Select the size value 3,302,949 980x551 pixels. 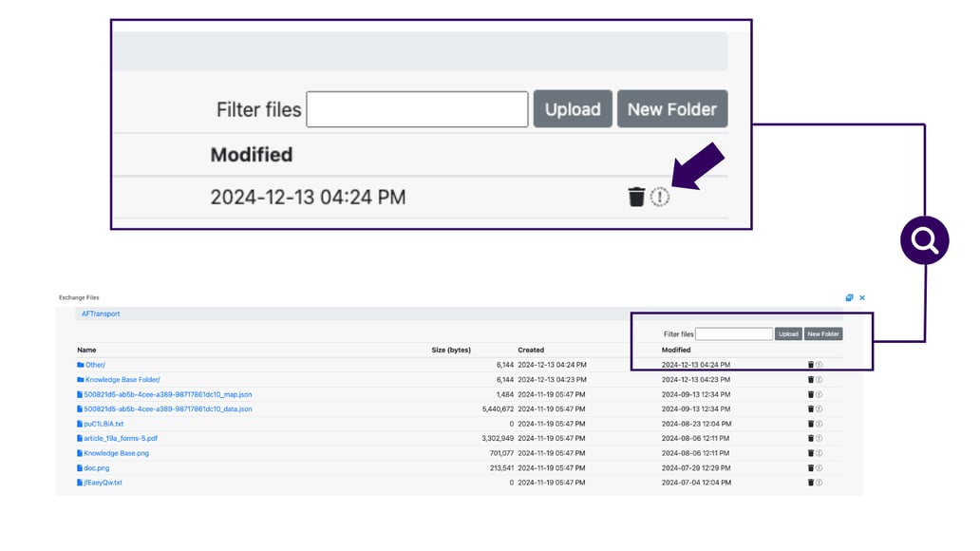click(x=498, y=438)
